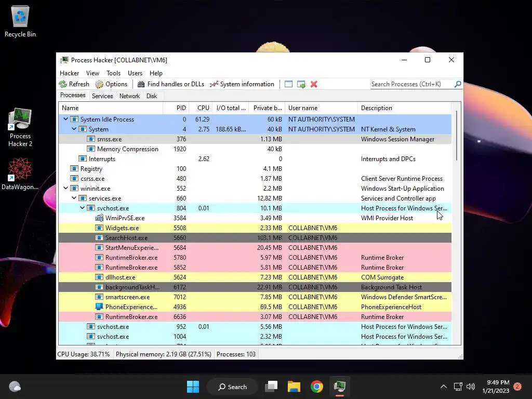Click the Process Hacker title bar icon
Screen dimensions: 532x399
tap(64, 60)
